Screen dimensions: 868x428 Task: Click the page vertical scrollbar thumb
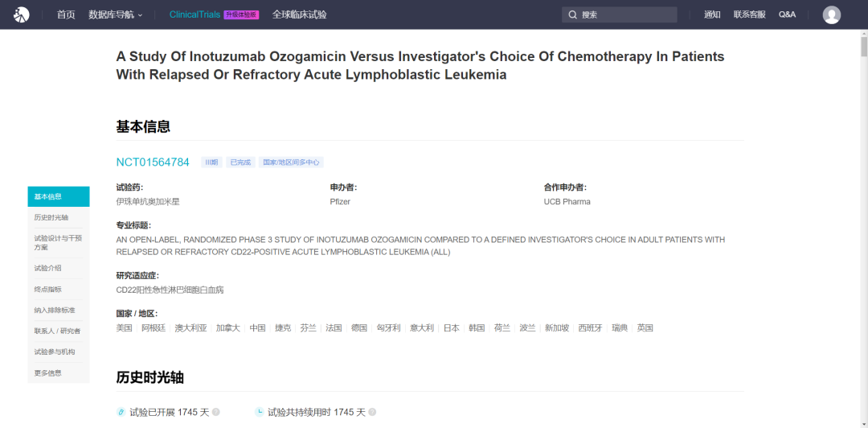pos(863,46)
